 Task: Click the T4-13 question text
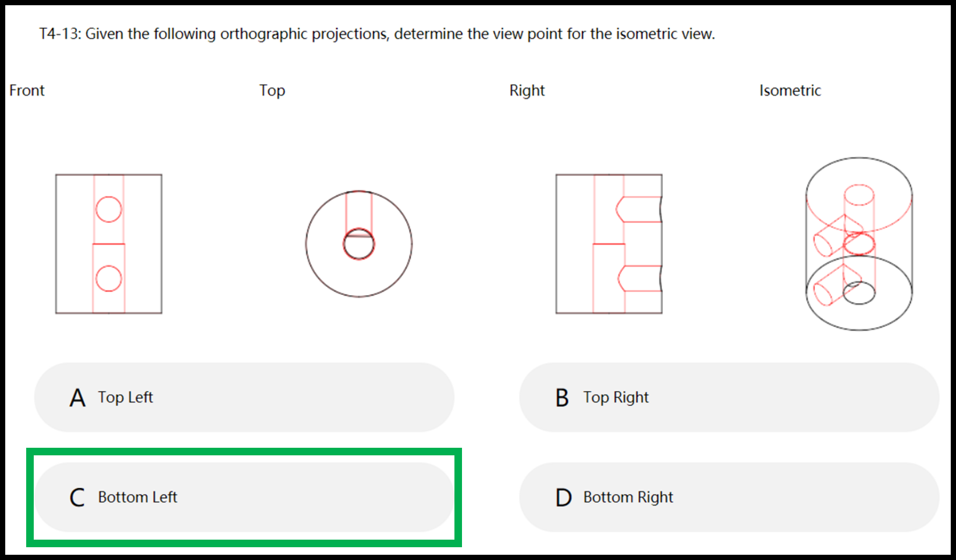point(377,34)
